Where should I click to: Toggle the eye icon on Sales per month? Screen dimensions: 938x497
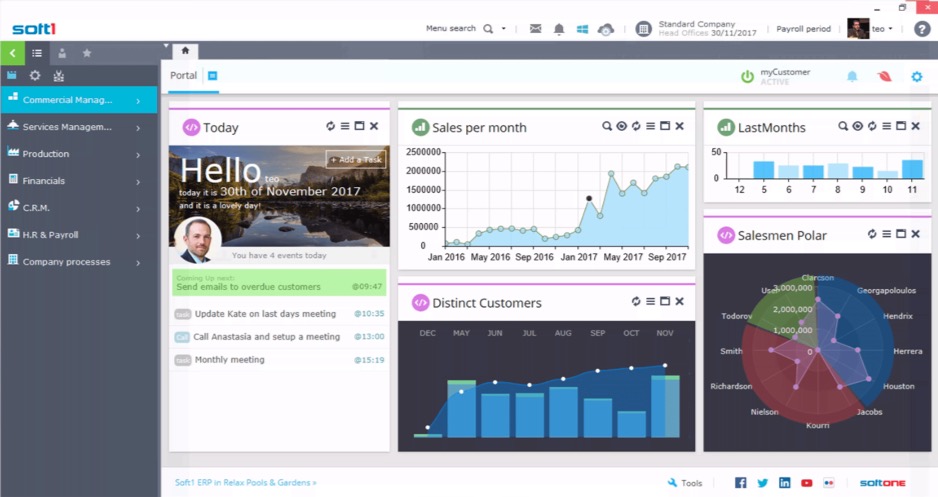[x=621, y=126]
